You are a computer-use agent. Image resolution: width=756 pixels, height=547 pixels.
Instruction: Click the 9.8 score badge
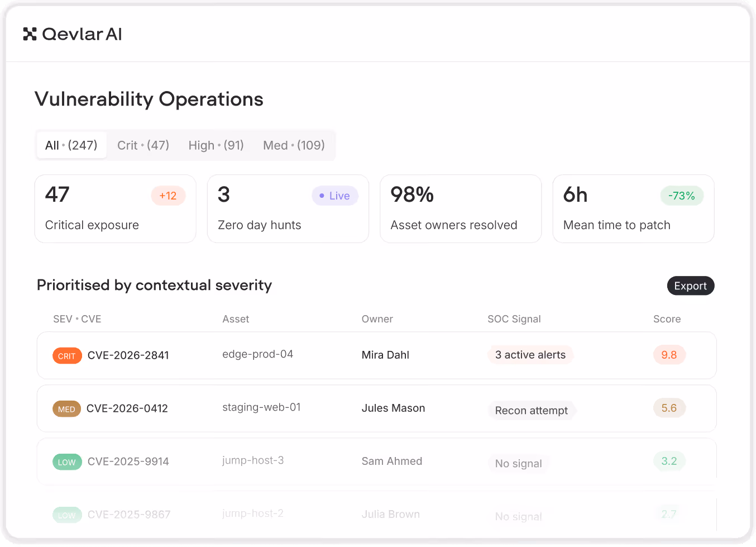tap(669, 355)
